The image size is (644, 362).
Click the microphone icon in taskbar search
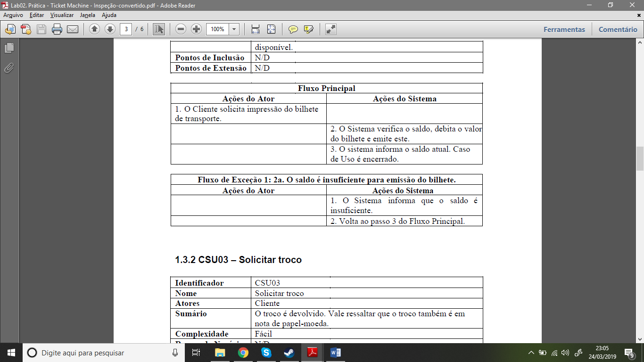175,353
